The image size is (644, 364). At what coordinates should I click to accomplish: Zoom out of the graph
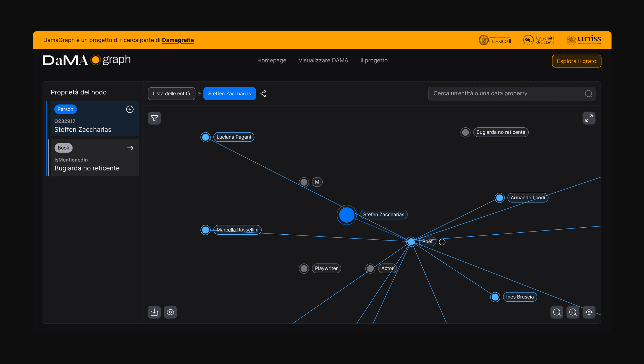tap(557, 312)
